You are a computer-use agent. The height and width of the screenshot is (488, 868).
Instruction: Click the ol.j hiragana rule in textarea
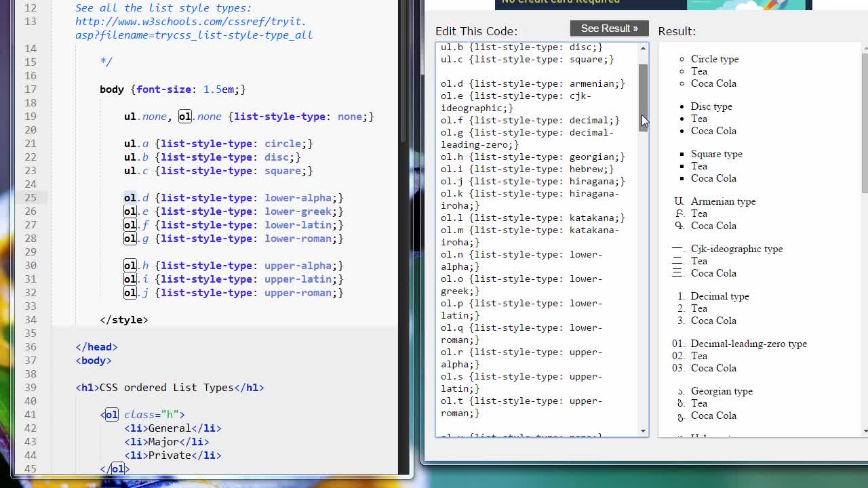point(533,182)
